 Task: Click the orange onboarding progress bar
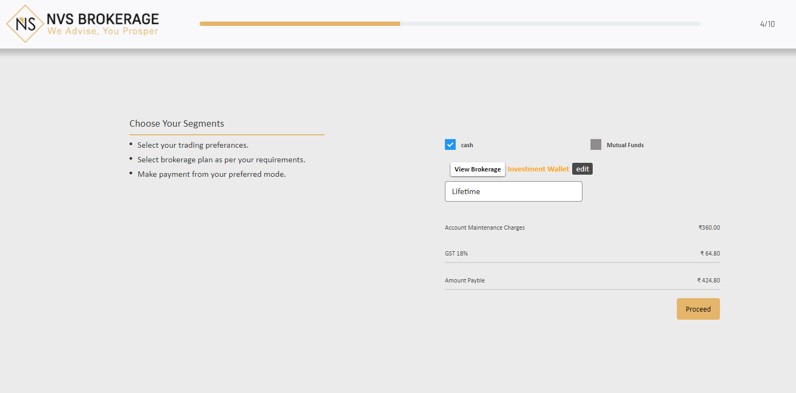click(x=300, y=23)
